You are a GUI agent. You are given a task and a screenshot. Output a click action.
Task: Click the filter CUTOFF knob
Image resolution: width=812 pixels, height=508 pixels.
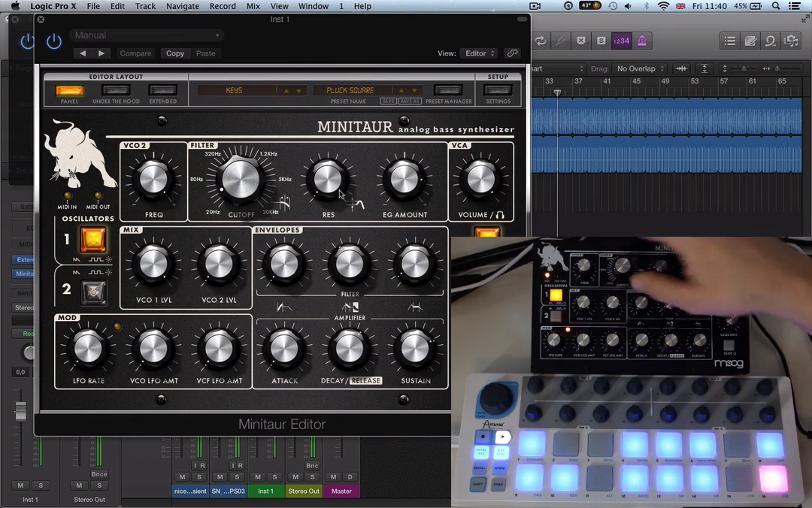[x=241, y=179]
